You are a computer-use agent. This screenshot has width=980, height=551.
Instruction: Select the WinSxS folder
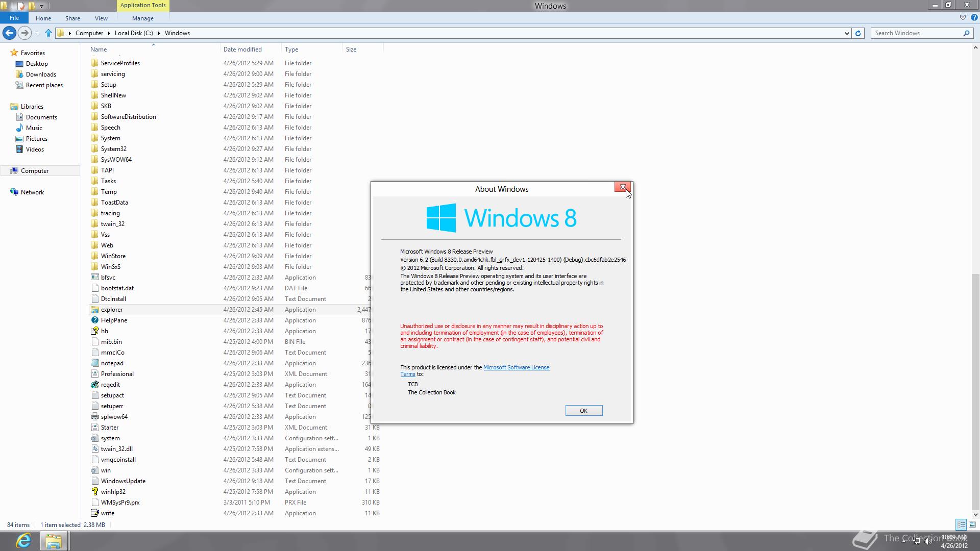tap(110, 267)
